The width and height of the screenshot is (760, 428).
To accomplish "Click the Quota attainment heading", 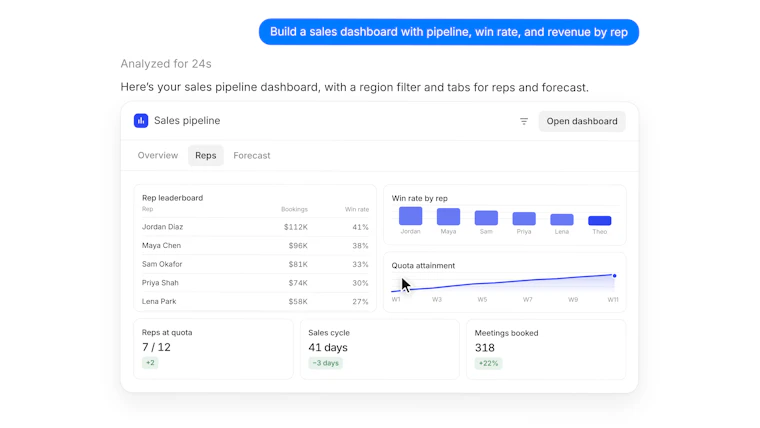I will coord(423,266).
